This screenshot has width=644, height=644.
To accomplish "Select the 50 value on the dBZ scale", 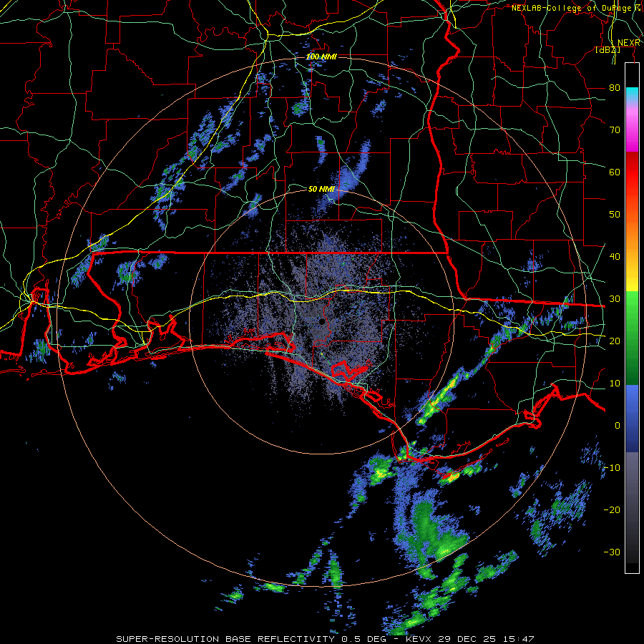I will [615, 215].
